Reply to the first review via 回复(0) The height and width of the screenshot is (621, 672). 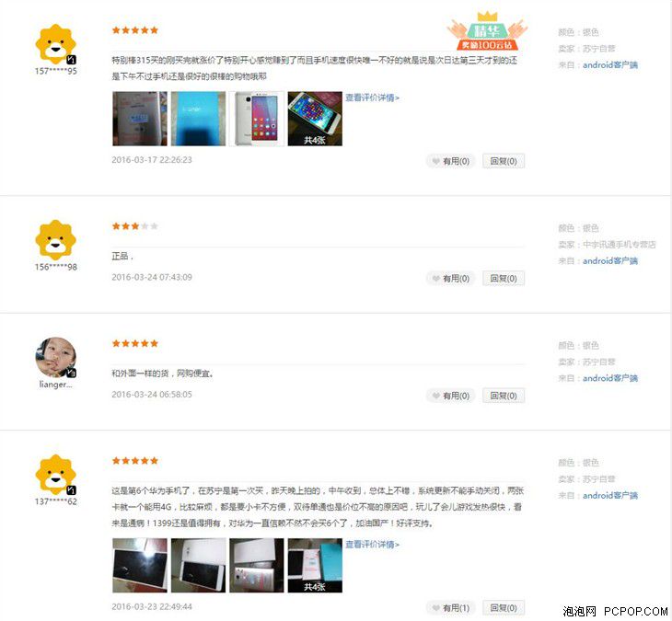point(504,161)
